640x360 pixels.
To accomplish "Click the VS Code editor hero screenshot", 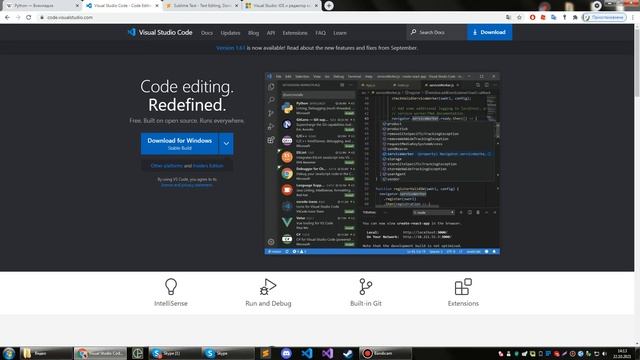I will point(382,163).
